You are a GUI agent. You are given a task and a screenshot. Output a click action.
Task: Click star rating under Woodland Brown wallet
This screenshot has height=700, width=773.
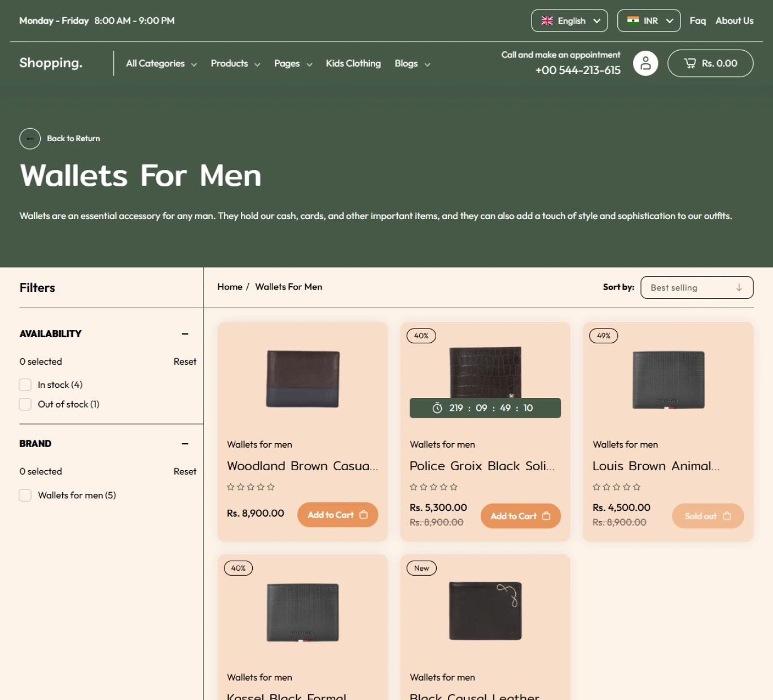coord(251,487)
